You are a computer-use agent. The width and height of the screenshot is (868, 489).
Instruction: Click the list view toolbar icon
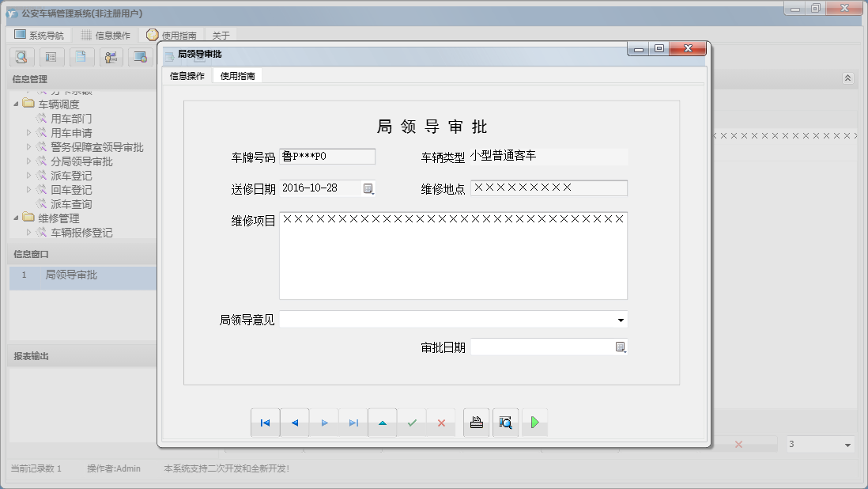tap(51, 56)
